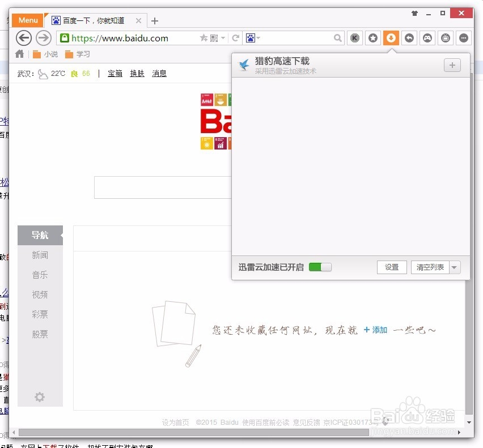The width and height of the screenshot is (483, 448).
Task: Open the 学习 bookmark folder
Action: click(x=78, y=54)
